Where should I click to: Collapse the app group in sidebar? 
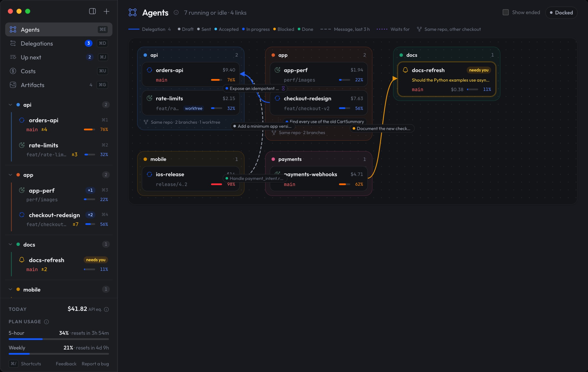coord(10,175)
